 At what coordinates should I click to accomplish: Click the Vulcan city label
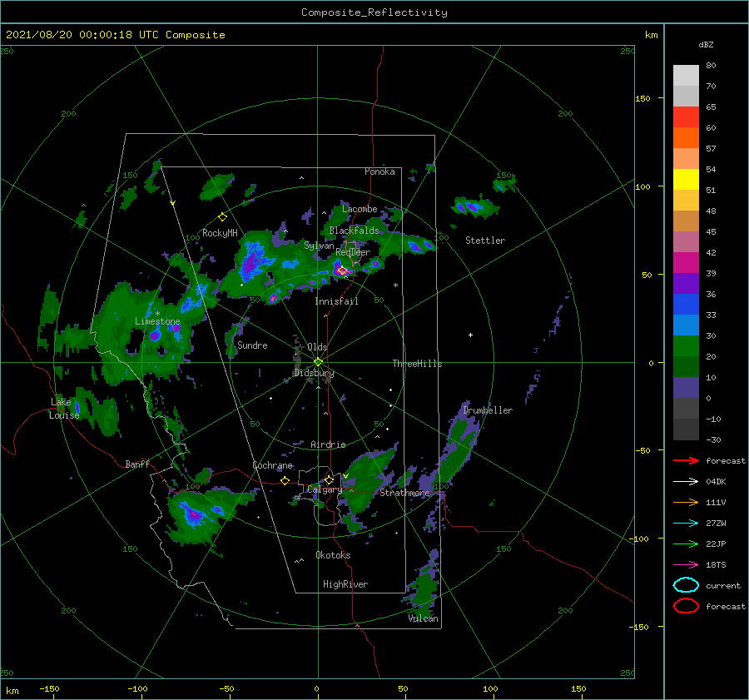(424, 618)
